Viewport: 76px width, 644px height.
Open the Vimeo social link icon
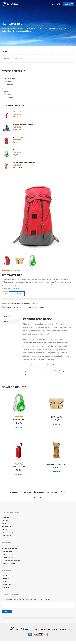coord(61,492)
